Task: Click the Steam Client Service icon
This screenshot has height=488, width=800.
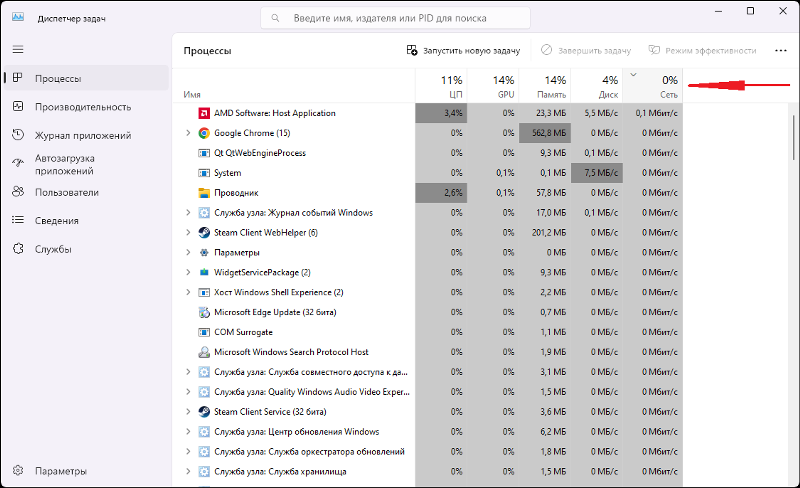Action: [204, 411]
